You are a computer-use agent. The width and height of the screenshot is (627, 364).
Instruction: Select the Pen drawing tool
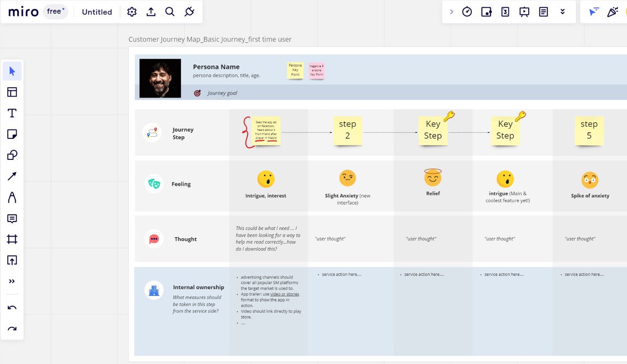(12, 197)
